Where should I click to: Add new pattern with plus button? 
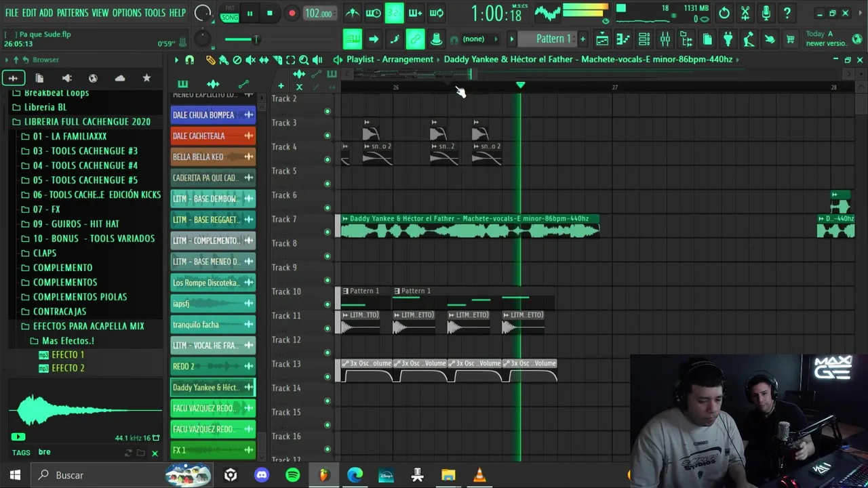583,39
